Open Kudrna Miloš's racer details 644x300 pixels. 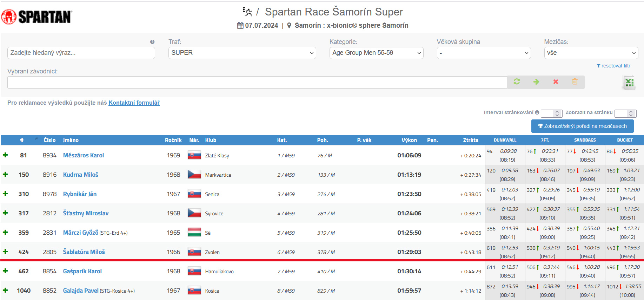tap(81, 175)
